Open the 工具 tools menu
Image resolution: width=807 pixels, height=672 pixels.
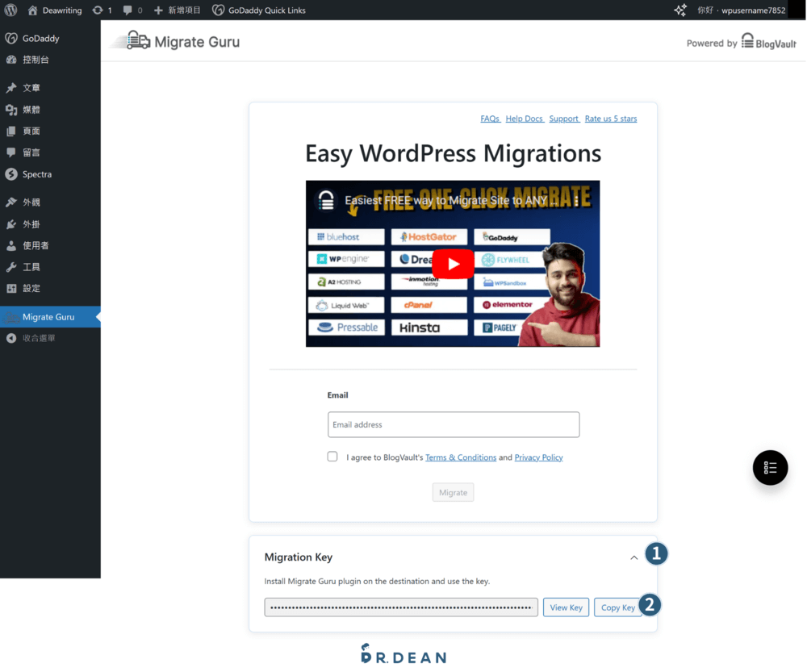[x=50, y=267]
